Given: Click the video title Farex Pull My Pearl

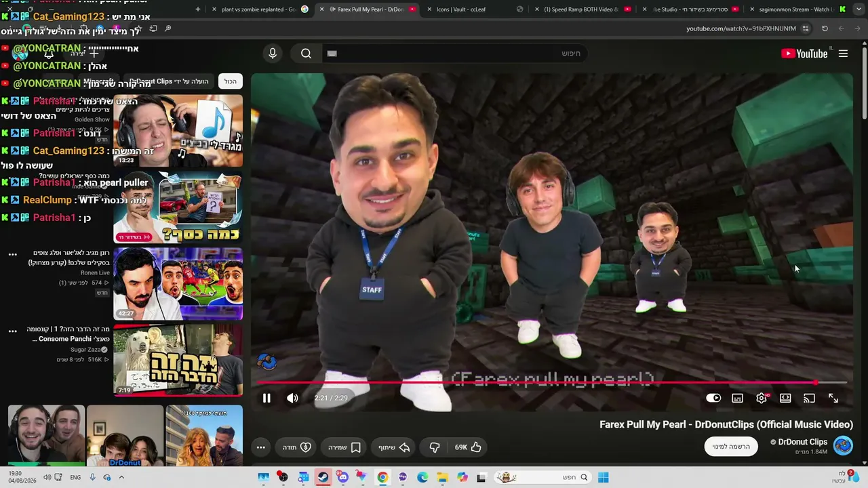Looking at the screenshot, I should tap(726, 425).
